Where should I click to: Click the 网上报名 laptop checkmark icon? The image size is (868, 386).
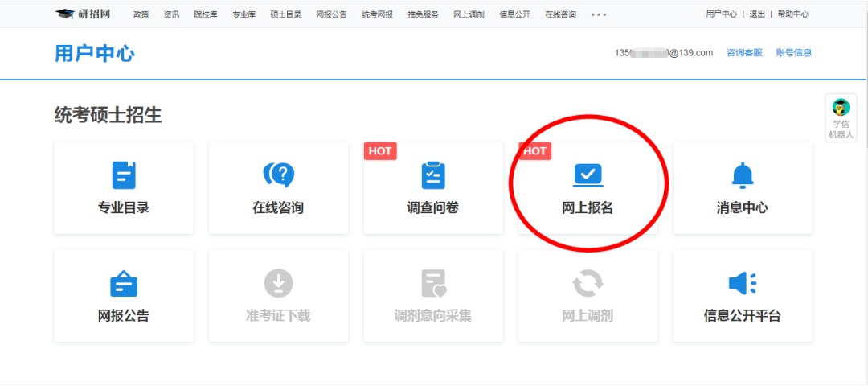click(x=588, y=175)
